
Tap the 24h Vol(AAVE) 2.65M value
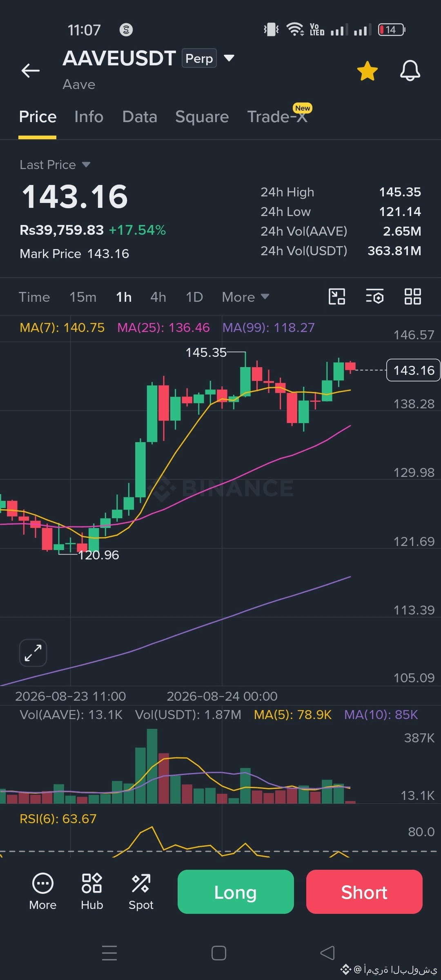(x=402, y=231)
